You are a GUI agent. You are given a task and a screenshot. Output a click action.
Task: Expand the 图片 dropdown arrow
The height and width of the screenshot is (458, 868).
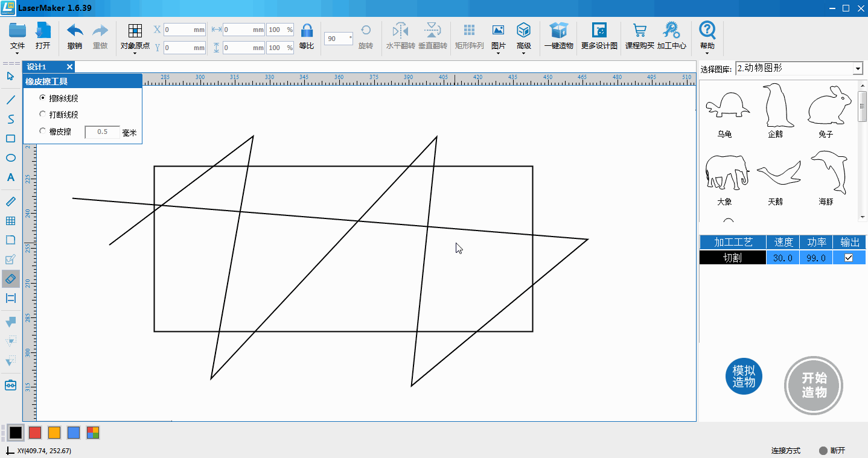tap(498, 54)
